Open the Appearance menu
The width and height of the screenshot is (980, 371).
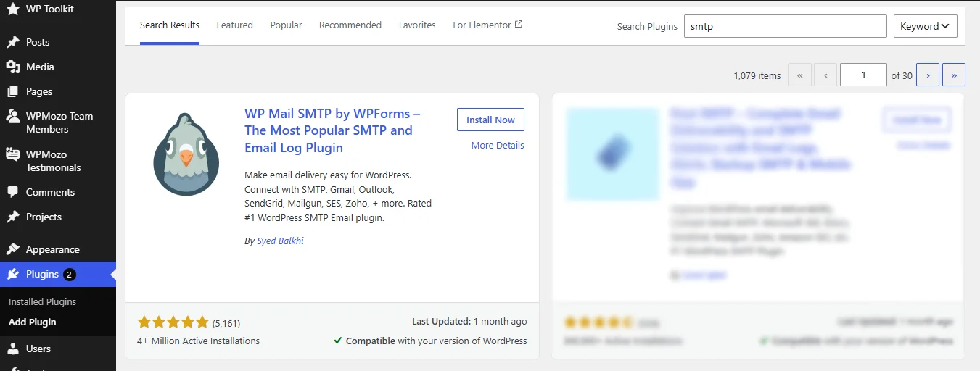click(58, 249)
